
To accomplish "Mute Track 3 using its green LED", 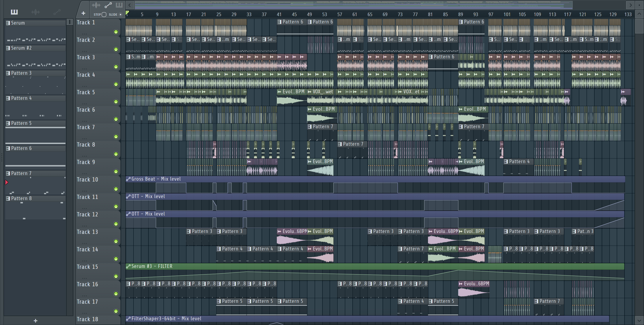I will (x=116, y=67).
